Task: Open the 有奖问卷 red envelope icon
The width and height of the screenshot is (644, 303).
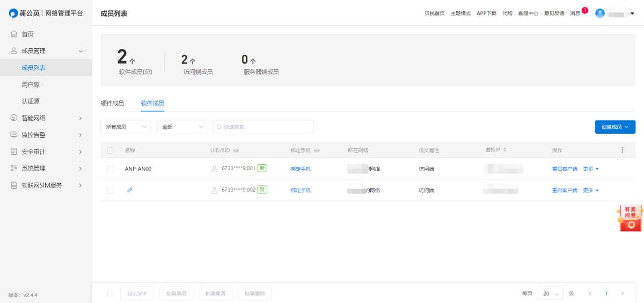Action: [x=630, y=218]
